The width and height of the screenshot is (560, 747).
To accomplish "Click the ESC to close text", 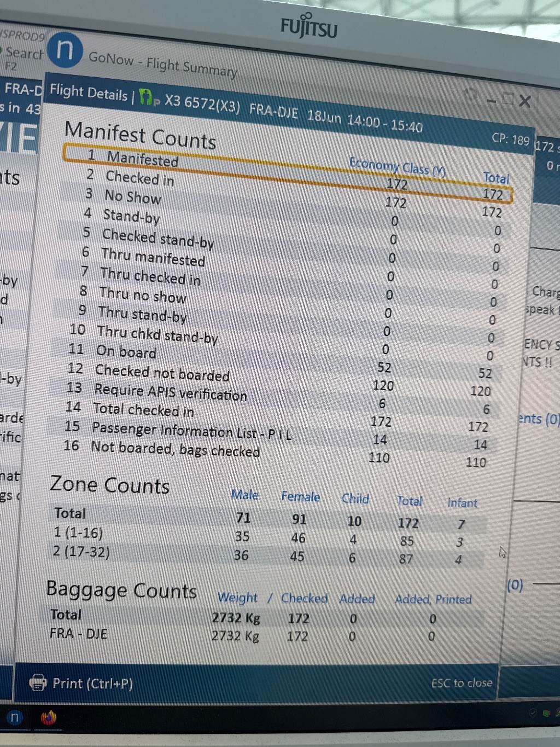I will [x=461, y=683].
